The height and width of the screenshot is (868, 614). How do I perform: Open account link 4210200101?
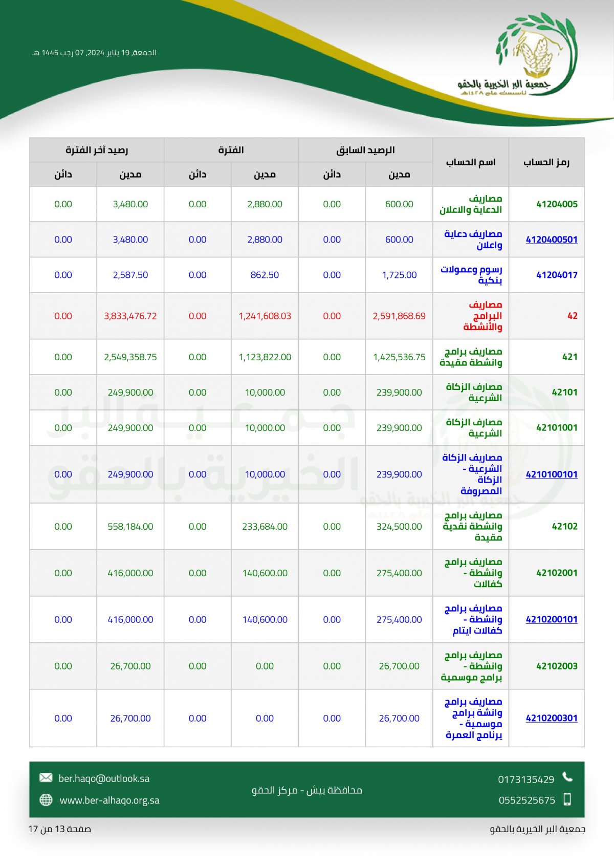pyautogui.click(x=552, y=619)
